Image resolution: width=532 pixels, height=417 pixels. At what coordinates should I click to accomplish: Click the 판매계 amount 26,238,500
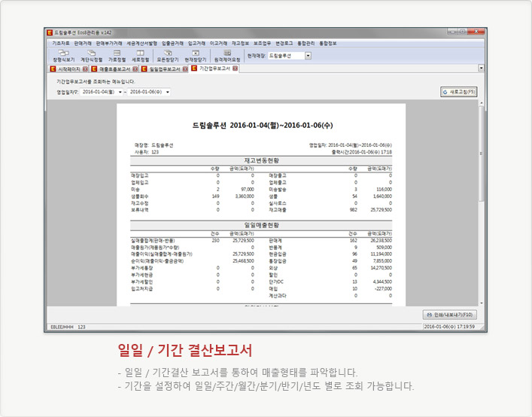(x=382, y=241)
